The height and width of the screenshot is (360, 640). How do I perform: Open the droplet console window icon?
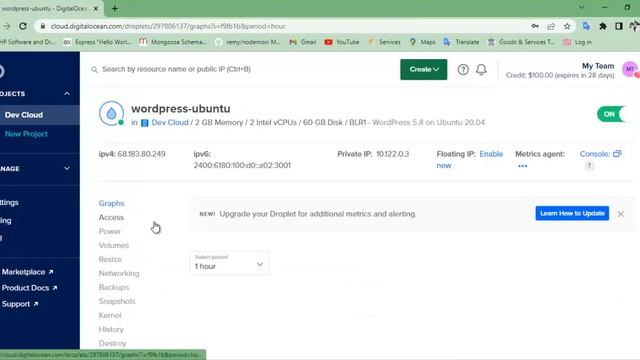point(617,153)
